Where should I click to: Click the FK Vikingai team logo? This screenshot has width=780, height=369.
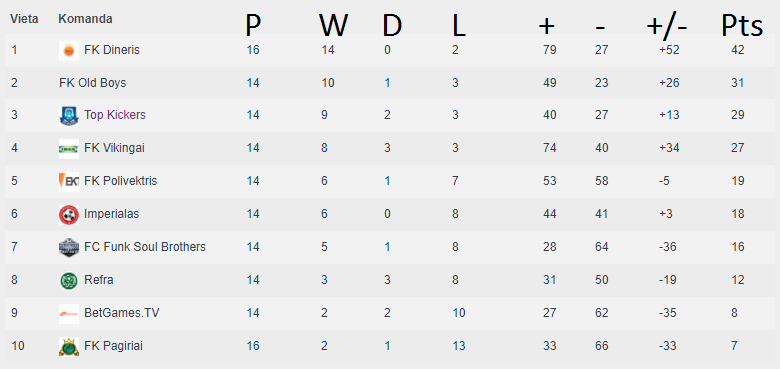point(69,149)
